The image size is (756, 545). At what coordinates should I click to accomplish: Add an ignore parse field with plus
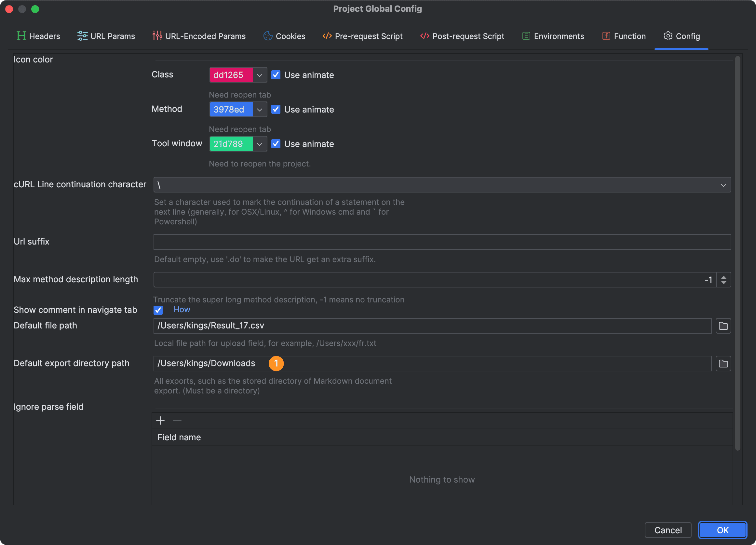pyautogui.click(x=160, y=420)
